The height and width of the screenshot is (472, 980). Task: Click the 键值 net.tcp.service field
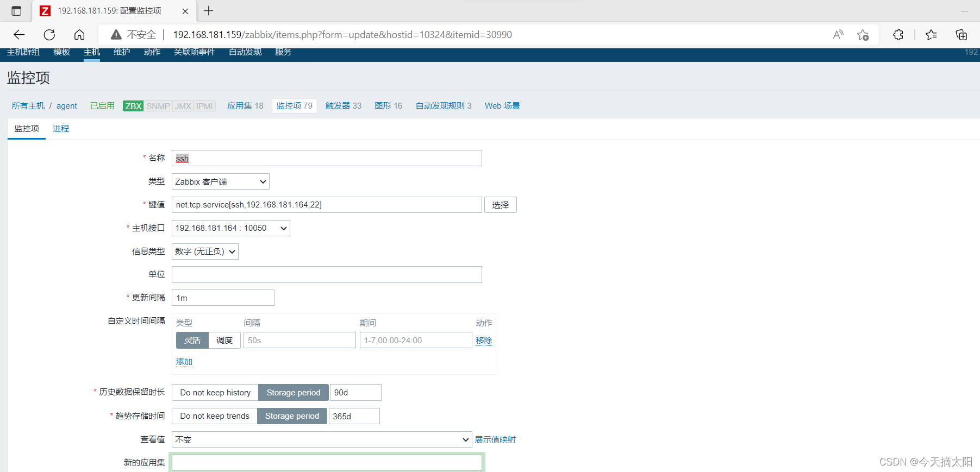point(327,205)
